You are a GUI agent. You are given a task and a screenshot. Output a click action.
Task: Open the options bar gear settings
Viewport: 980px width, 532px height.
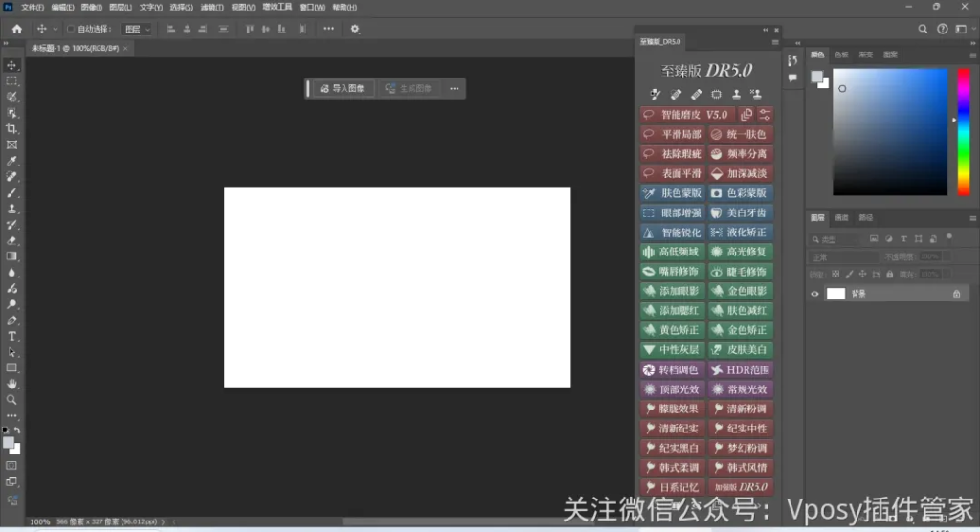click(x=355, y=29)
